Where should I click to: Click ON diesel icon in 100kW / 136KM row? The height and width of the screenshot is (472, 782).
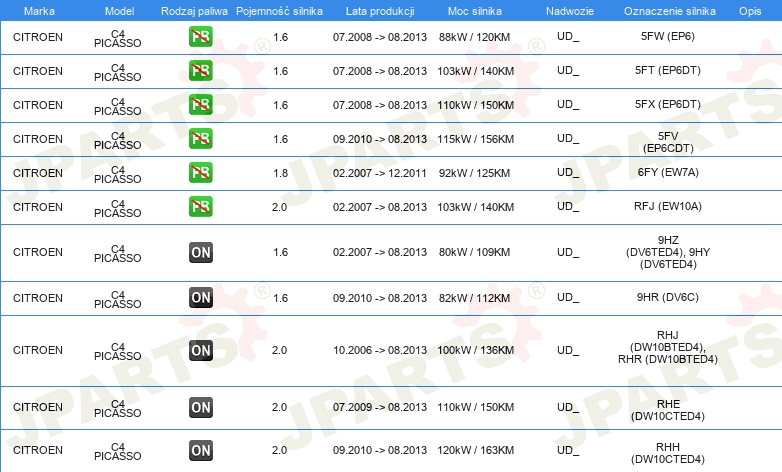point(200,350)
